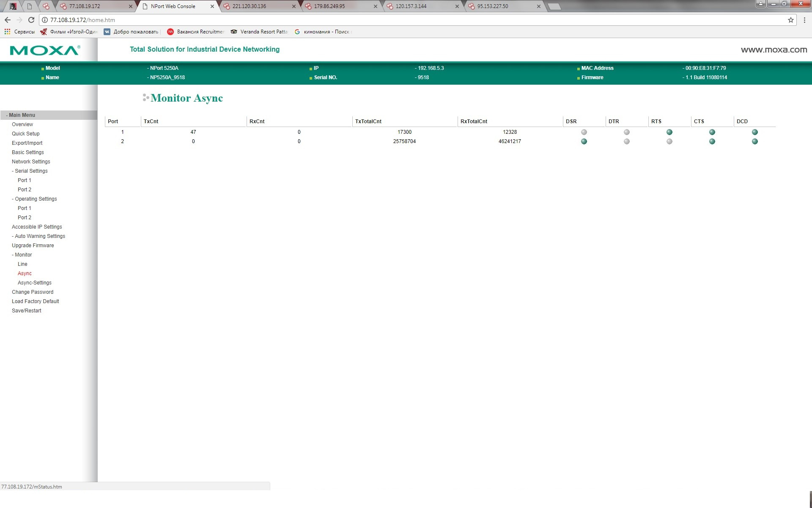Click the DTR status icon for Port 2
Screen dimensions: 812x508
tap(626, 141)
